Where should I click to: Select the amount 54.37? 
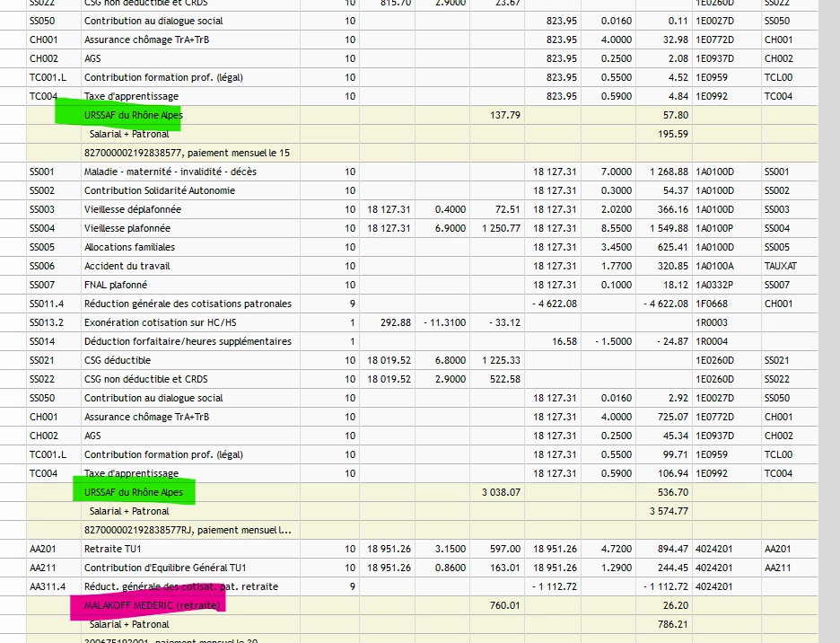pyautogui.click(x=676, y=190)
